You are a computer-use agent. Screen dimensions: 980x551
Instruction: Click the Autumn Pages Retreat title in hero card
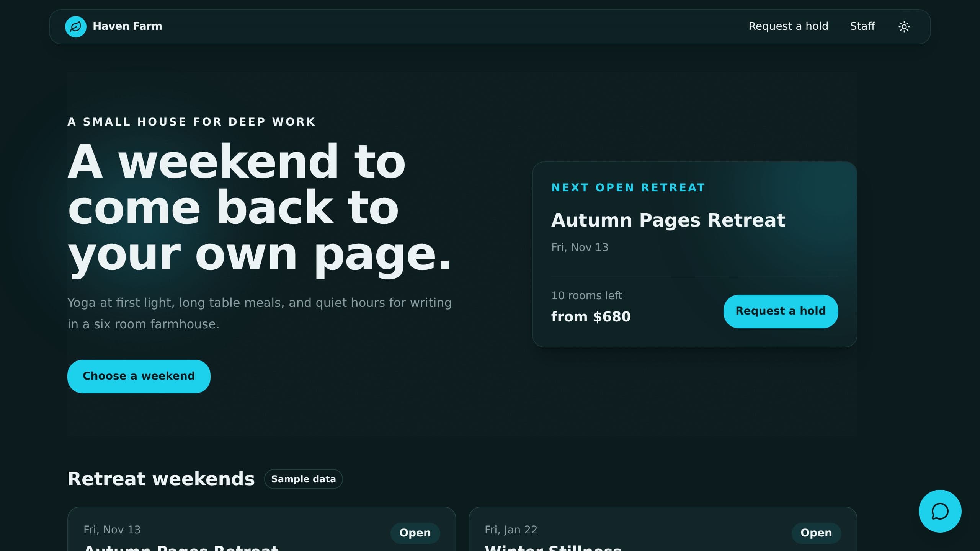668,220
